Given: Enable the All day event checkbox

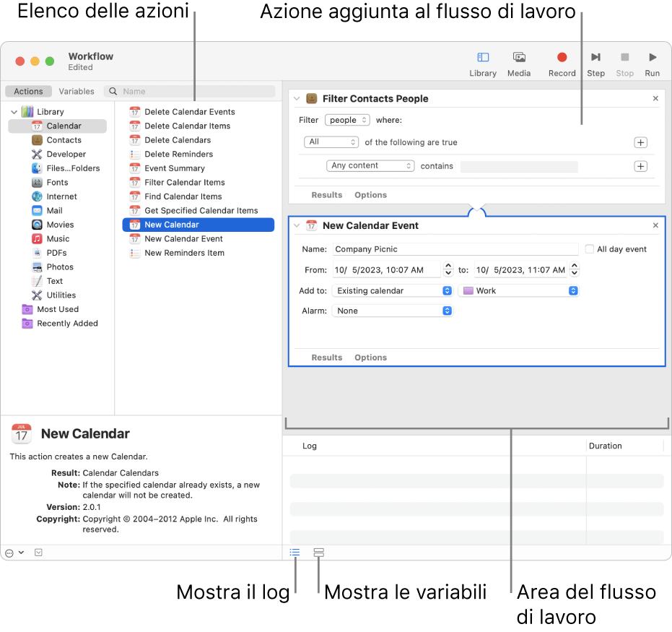Looking at the screenshot, I should [589, 249].
